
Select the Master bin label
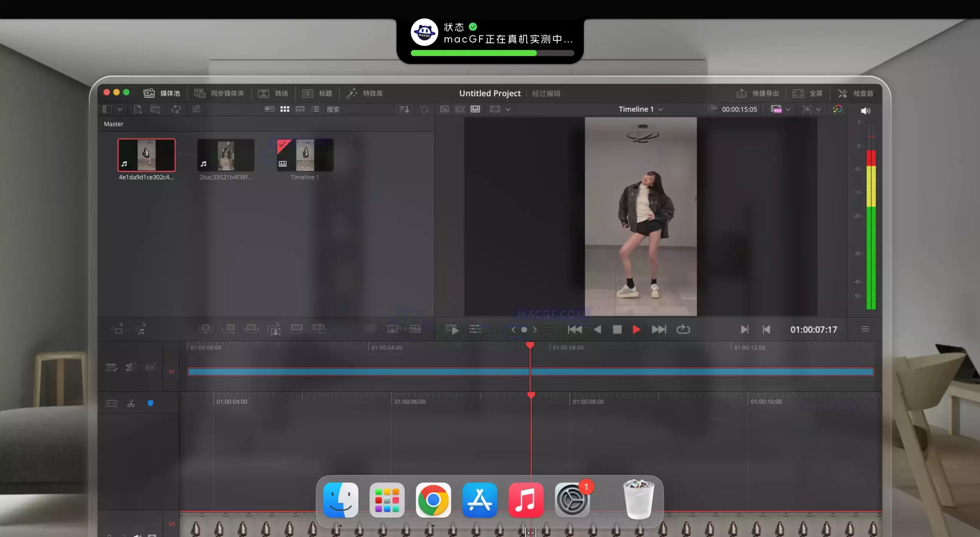[113, 124]
